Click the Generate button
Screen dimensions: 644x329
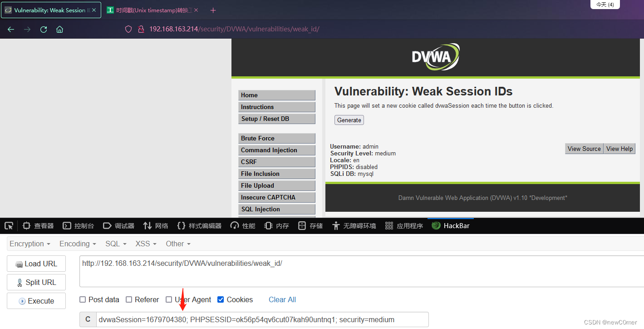tap(349, 120)
